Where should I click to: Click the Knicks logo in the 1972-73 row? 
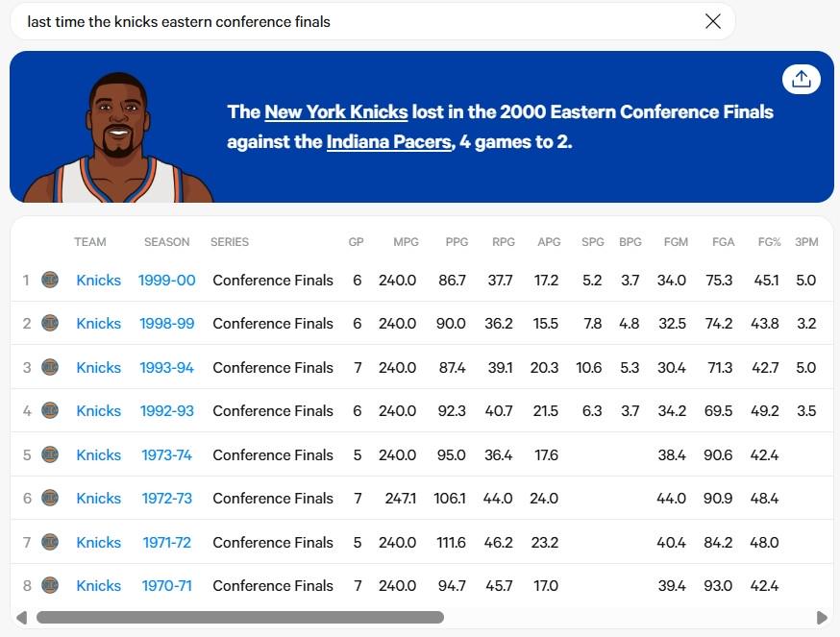click(x=50, y=498)
